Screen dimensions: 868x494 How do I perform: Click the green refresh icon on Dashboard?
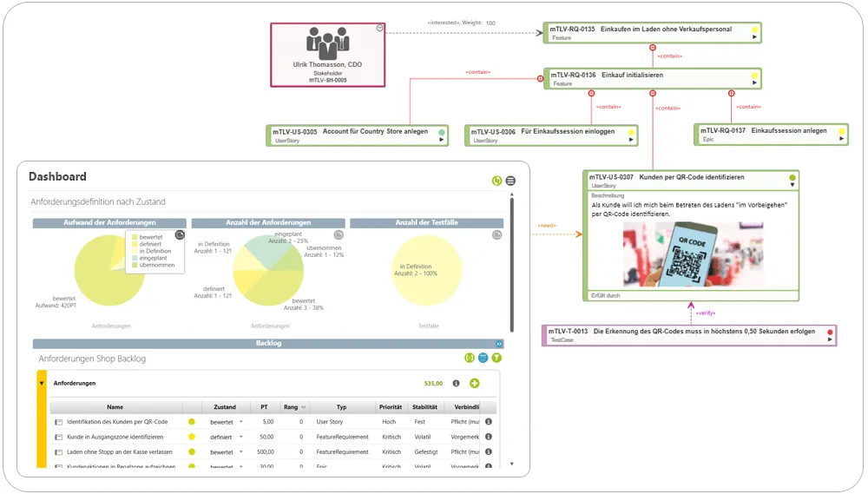pyautogui.click(x=496, y=181)
